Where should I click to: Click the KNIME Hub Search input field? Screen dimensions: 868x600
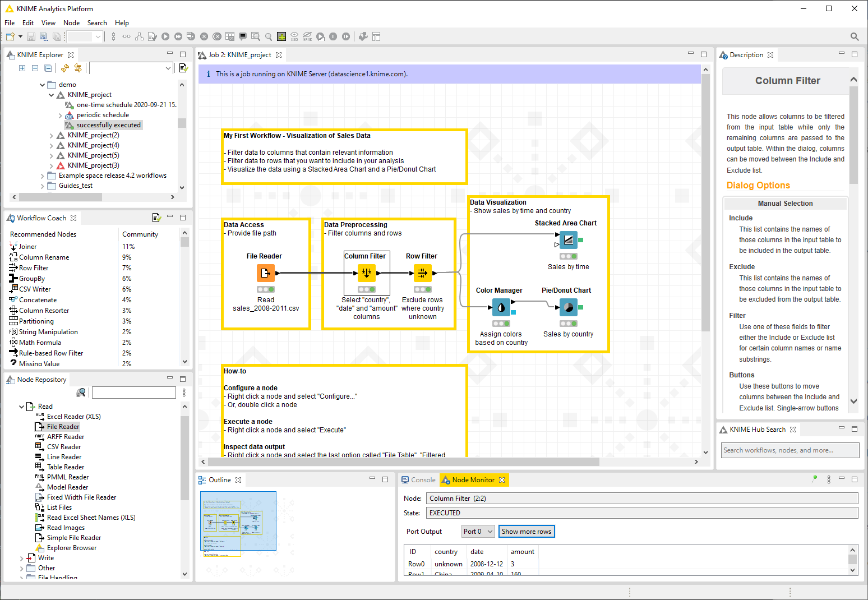click(790, 450)
